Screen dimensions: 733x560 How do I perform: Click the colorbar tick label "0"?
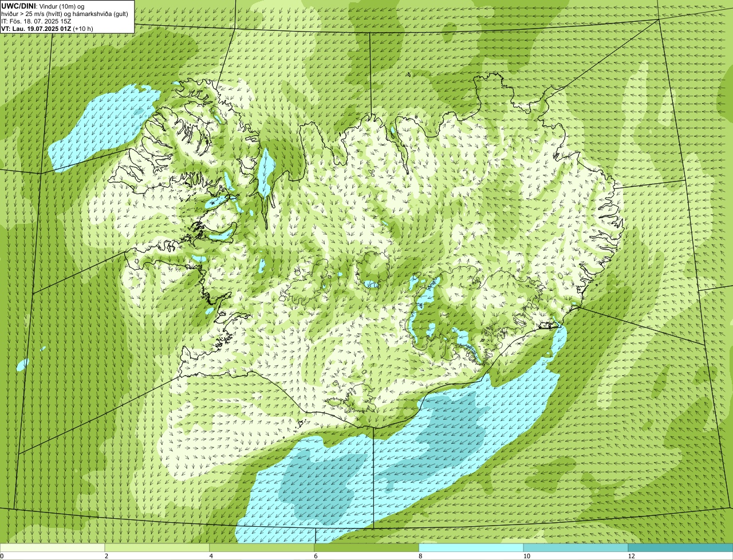(x=2, y=556)
